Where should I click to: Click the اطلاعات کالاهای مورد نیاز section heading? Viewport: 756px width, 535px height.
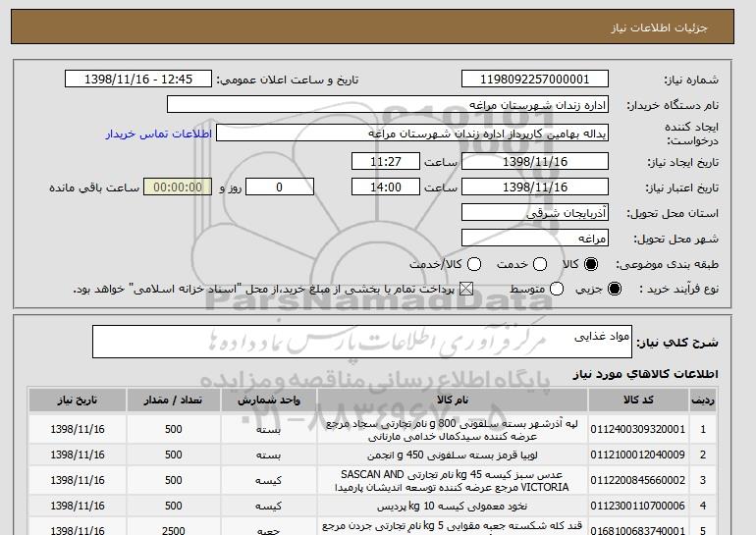(x=645, y=374)
